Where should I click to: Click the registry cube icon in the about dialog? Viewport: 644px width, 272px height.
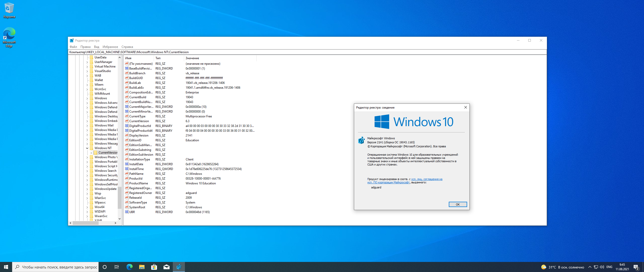361,140
